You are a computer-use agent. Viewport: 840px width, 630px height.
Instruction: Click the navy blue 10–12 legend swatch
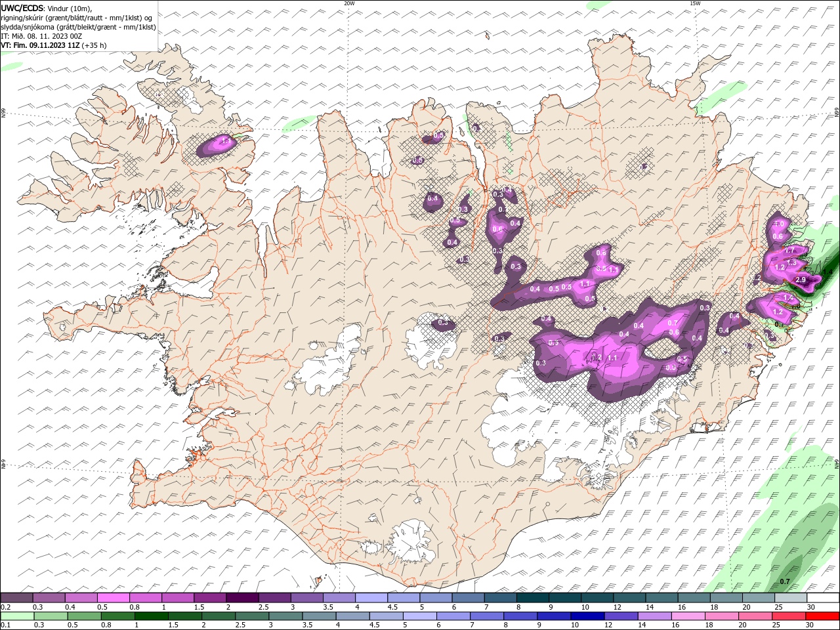587,616
